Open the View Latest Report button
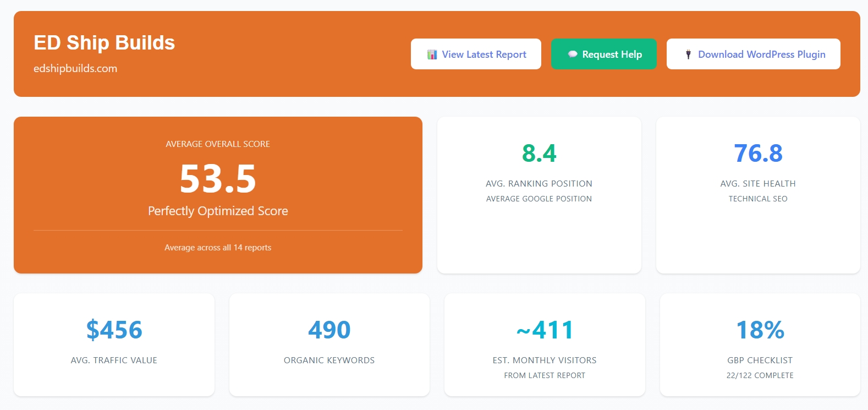This screenshot has height=410, width=868. [x=476, y=54]
